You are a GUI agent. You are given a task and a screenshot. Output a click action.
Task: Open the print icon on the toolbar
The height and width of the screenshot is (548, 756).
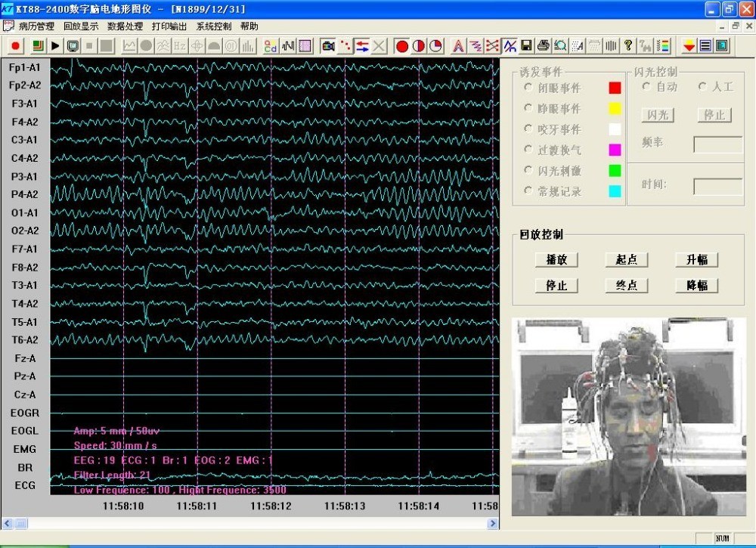(542, 45)
